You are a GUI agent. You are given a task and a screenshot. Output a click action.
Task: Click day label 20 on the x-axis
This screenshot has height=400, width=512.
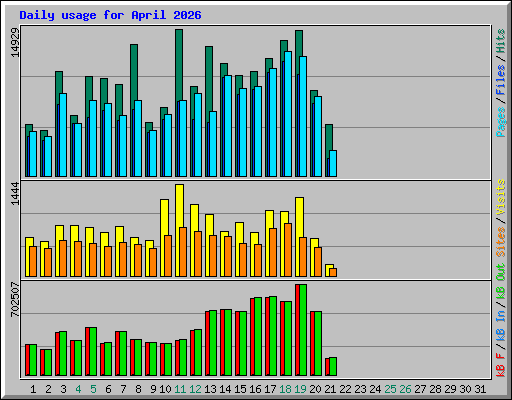click(x=315, y=389)
